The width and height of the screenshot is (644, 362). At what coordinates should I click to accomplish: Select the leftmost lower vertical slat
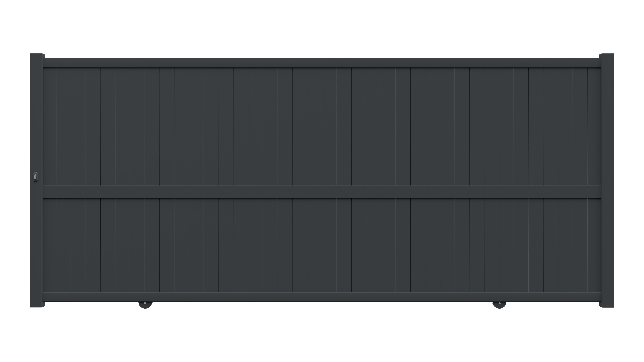49,245
